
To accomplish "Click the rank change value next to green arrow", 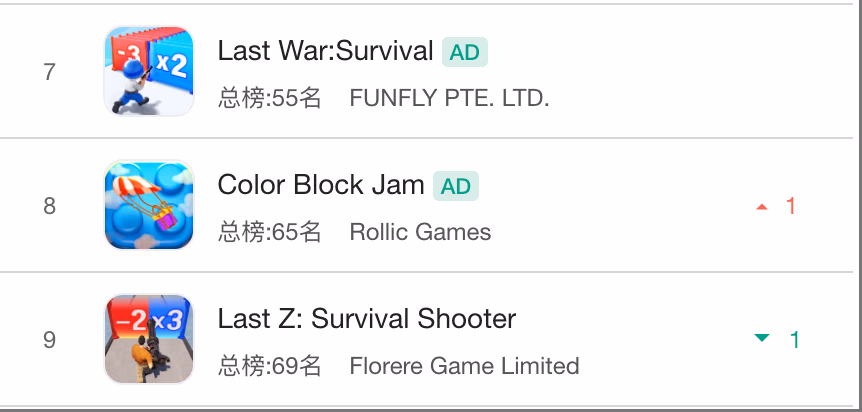I will point(794,340).
